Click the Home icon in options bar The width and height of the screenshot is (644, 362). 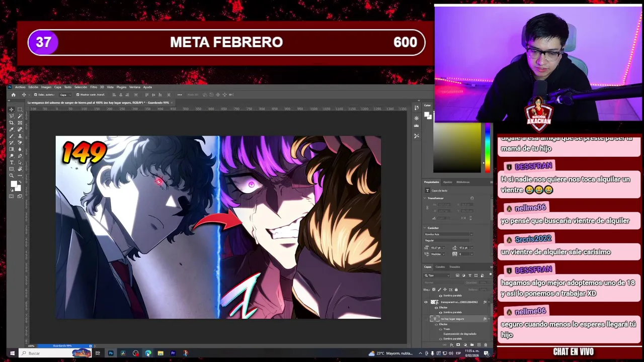tap(14, 95)
